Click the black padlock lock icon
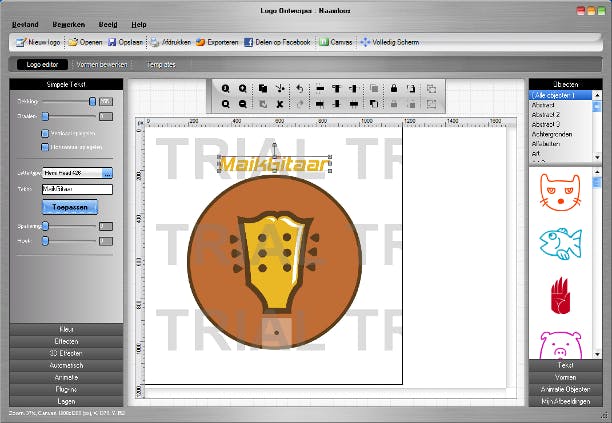The width and height of the screenshot is (612, 423). point(394,89)
